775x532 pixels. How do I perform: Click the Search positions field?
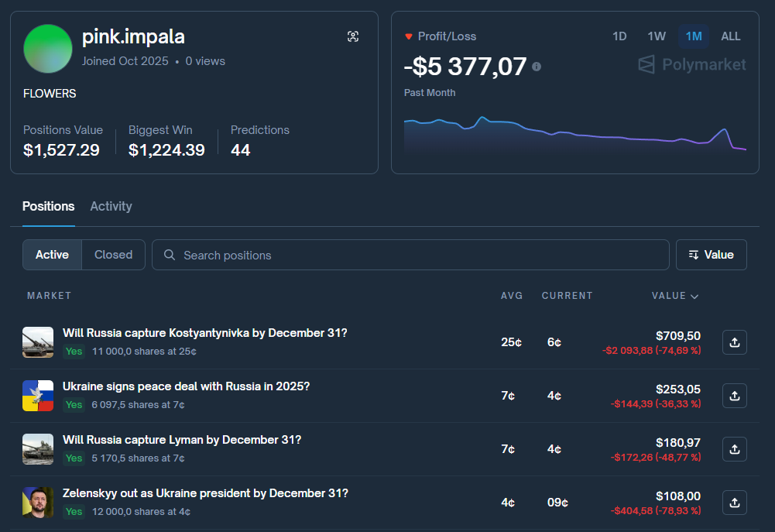410,255
